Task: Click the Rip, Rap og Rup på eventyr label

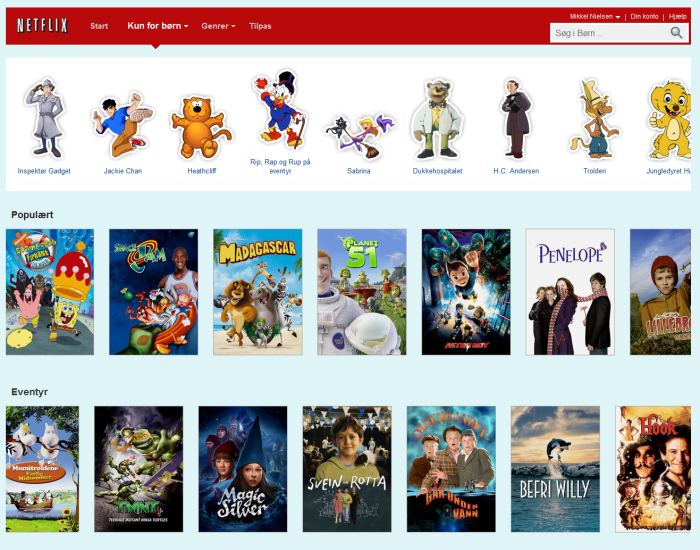Action: click(280, 167)
